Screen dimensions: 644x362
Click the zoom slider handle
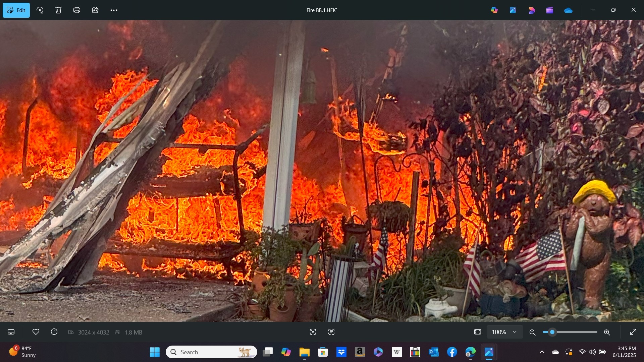pyautogui.click(x=552, y=332)
